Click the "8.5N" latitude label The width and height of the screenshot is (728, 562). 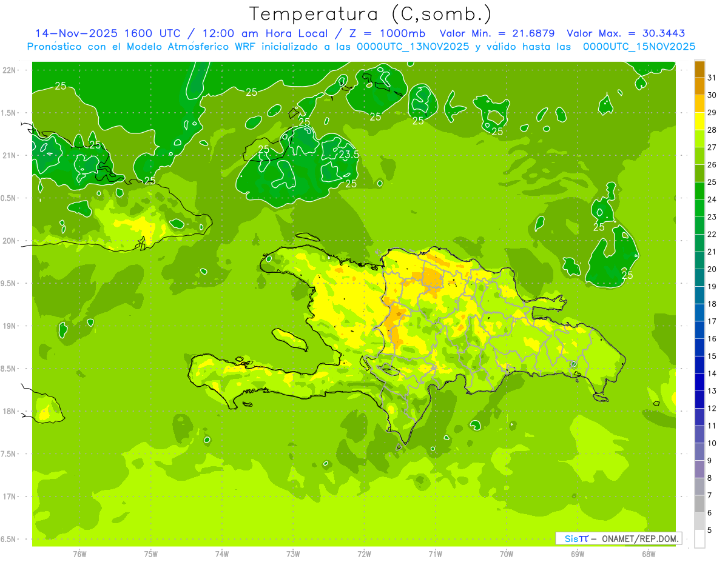[9, 369]
